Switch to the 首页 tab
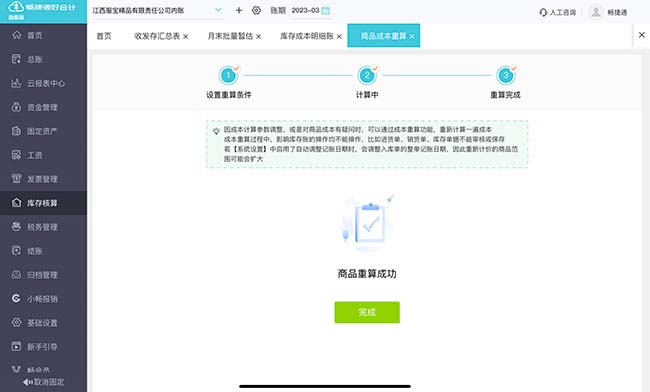 (104, 36)
